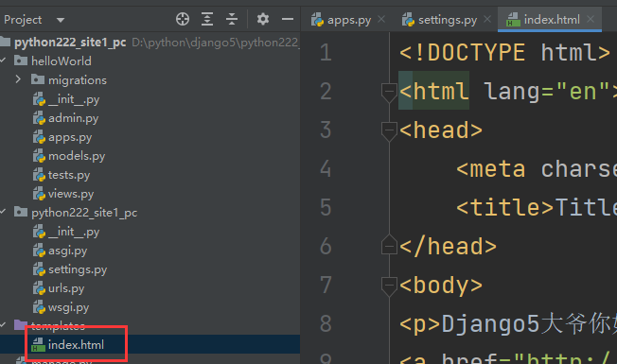Image resolution: width=617 pixels, height=364 pixels.
Task: Open tests.py in the project tree
Action: coord(69,175)
